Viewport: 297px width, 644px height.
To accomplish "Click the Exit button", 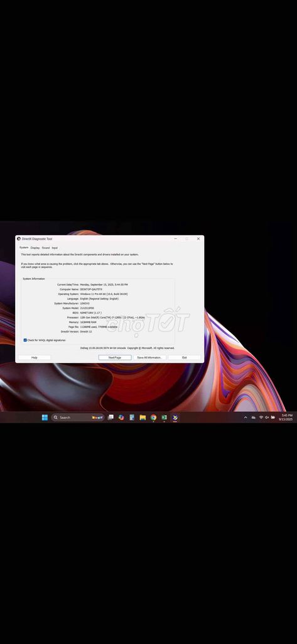I will (185, 358).
